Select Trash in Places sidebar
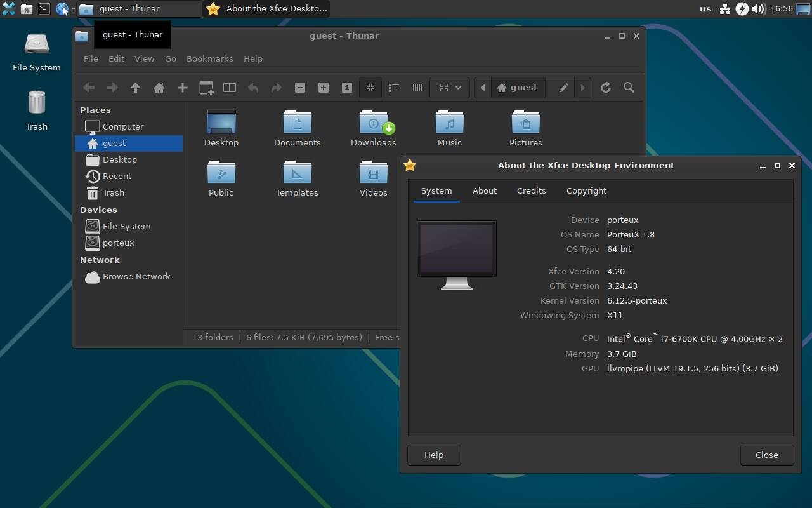Image resolution: width=812 pixels, height=508 pixels. [129, 192]
